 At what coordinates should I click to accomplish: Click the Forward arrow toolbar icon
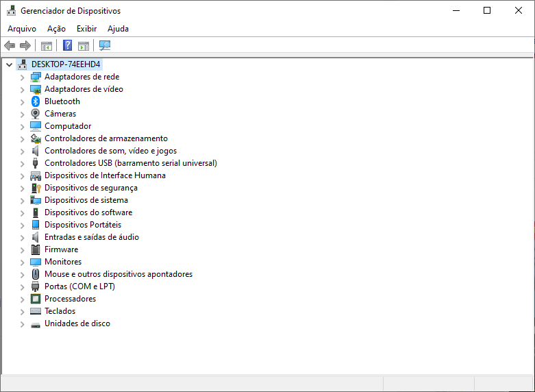[25, 45]
